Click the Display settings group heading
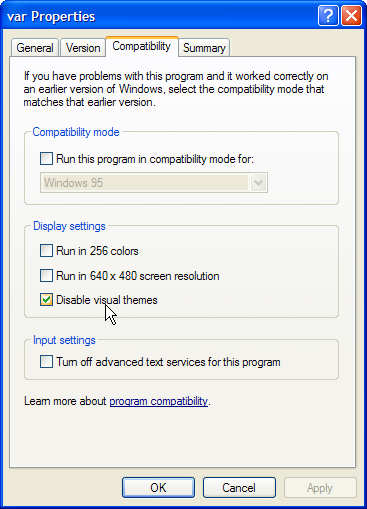Viewport: 367px width, 509px height. coord(69,226)
